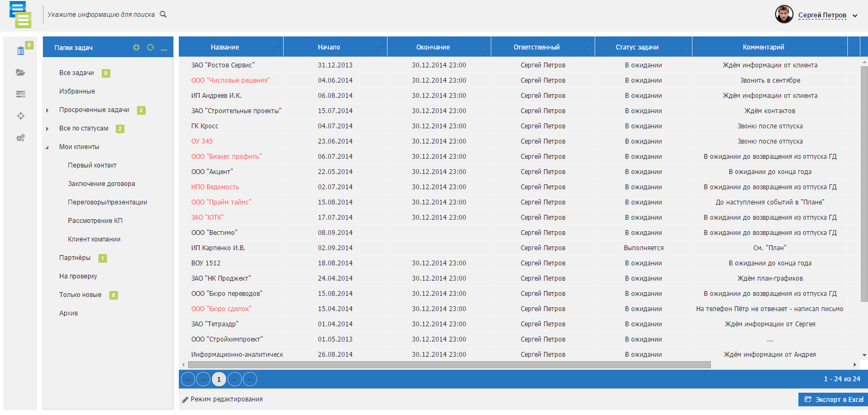
Task: Open the tasks clipboard icon in sidebar
Action: 21,51
